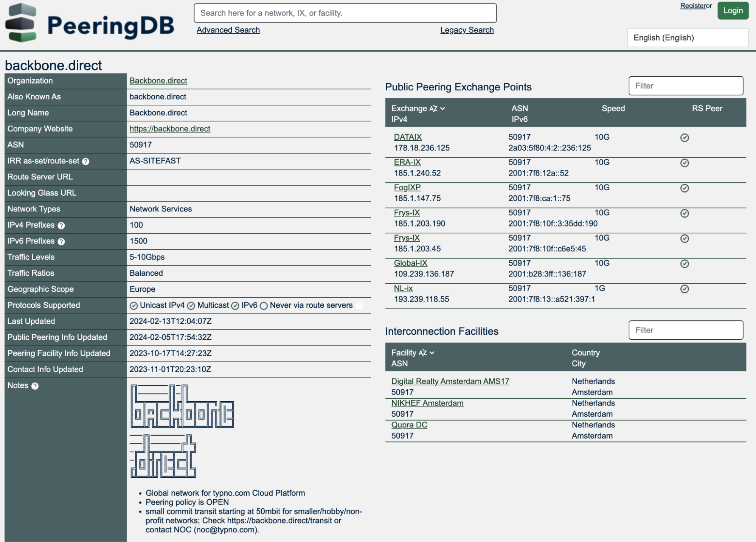Select Global-IX IPv6 address 2001:b28:3ff::136:187
The image size is (756, 542).
pos(547,274)
